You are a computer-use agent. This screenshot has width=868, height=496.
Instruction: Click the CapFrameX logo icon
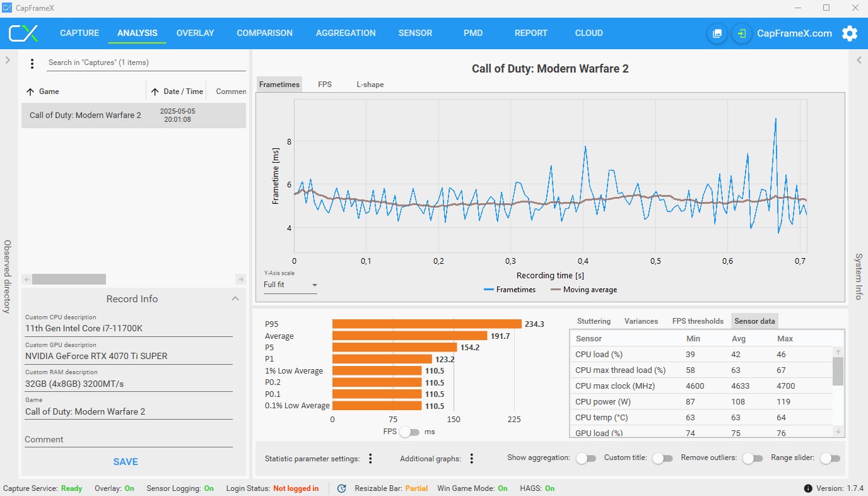[23, 33]
